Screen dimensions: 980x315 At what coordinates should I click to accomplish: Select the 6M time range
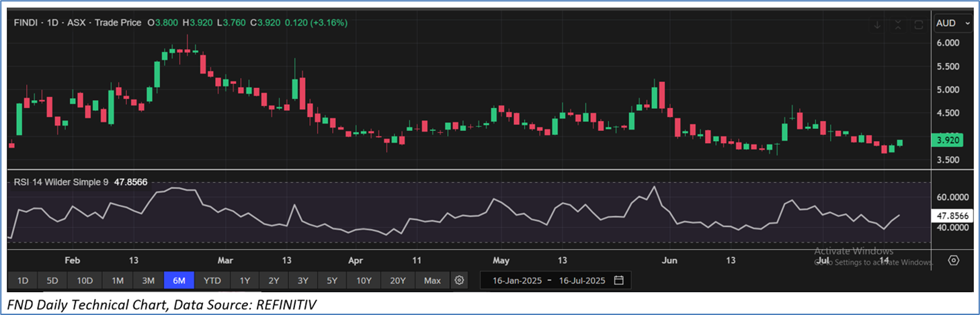tap(179, 279)
